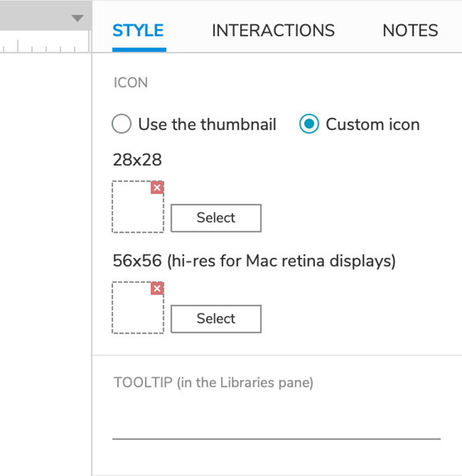Focus the TOOLTIP text input field

(276, 424)
